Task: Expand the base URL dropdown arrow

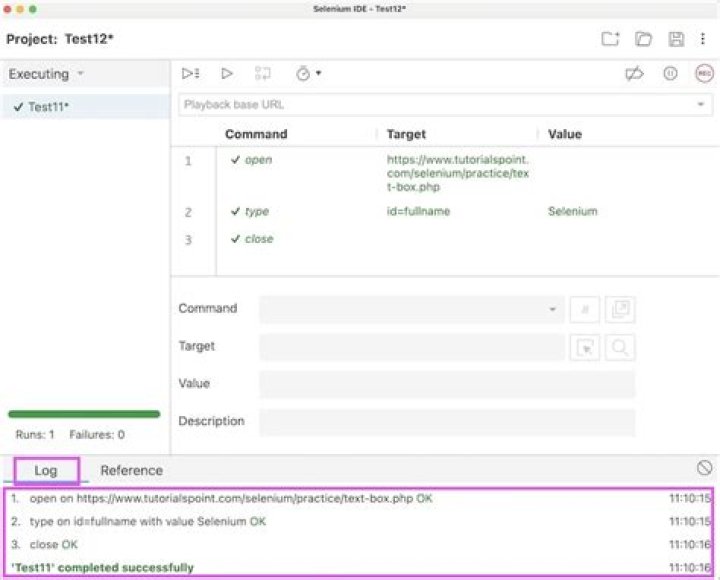Action: click(x=701, y=104)
